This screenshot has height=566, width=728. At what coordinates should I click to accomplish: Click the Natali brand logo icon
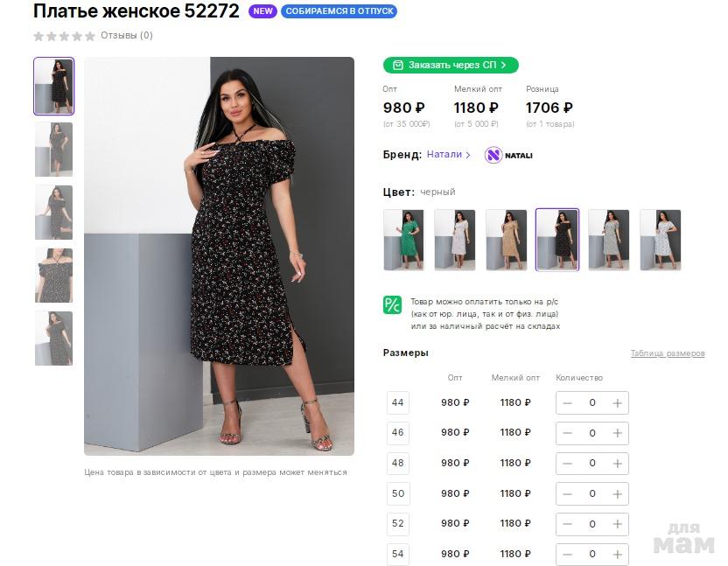point(493,155)
